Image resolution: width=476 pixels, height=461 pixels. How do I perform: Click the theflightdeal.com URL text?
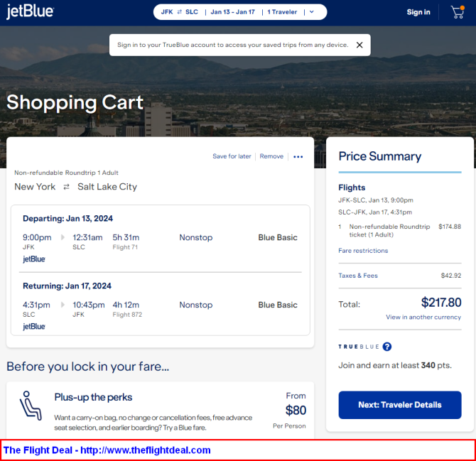coord(146,450)
